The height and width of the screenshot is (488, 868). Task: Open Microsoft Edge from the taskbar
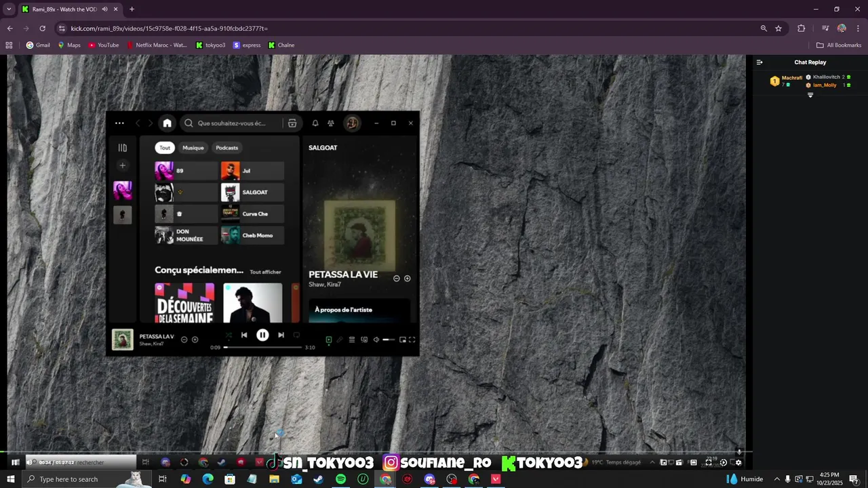tap(208, 479)
